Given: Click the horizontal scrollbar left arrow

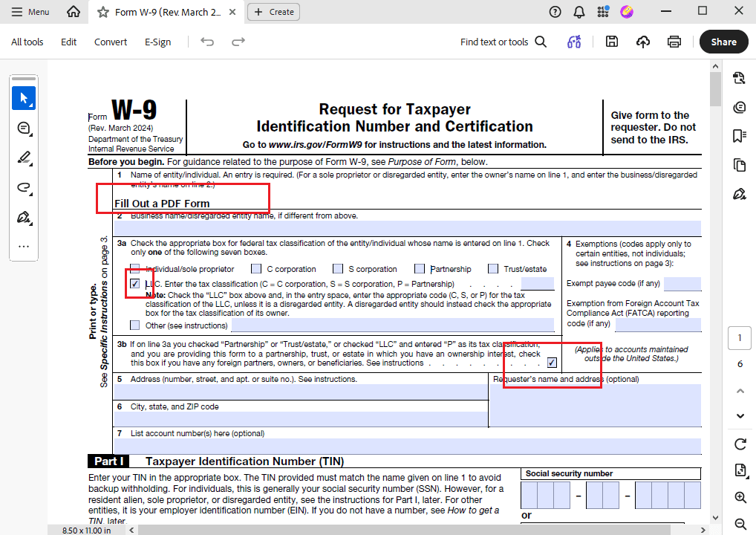Looking at the screenshot, I should pyautogui.click(x=131, y=530).
